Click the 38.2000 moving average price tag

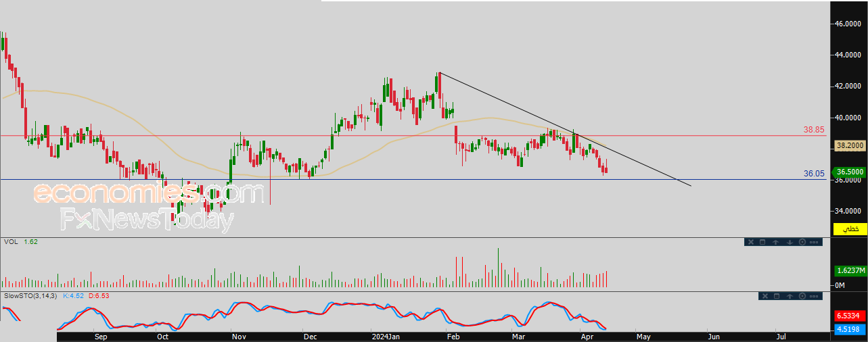(850, 145)
